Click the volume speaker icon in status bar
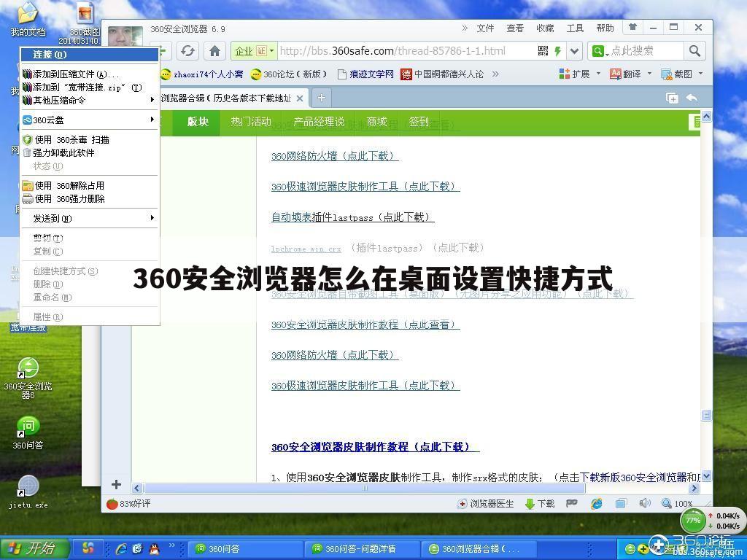Image resolution: width=747 pixels, height=560 pixels. click(645, 503)
